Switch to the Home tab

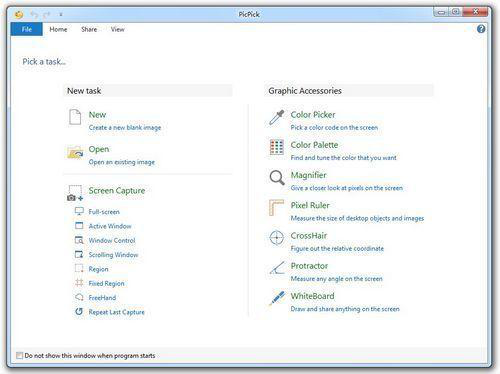click(58, 29)
